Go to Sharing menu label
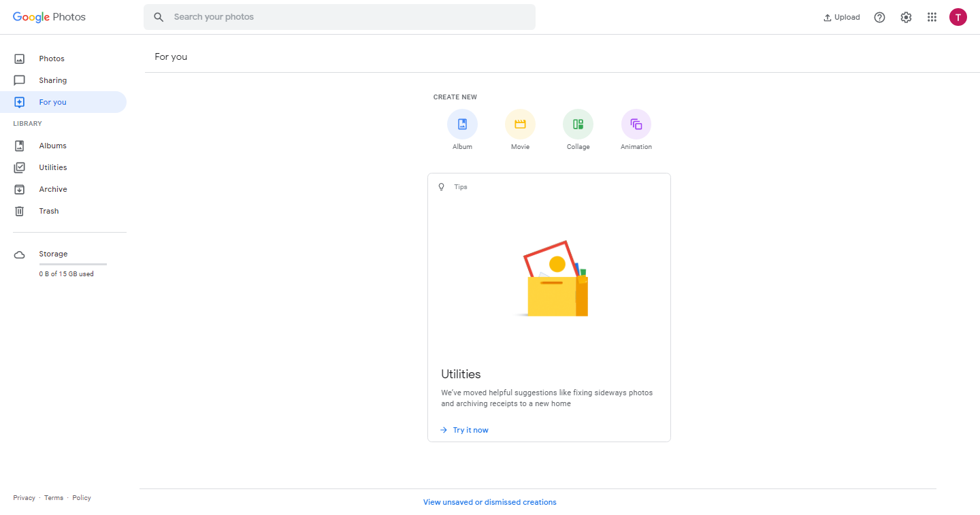Screen dimensions: 980x515 [x=53, y=80]
